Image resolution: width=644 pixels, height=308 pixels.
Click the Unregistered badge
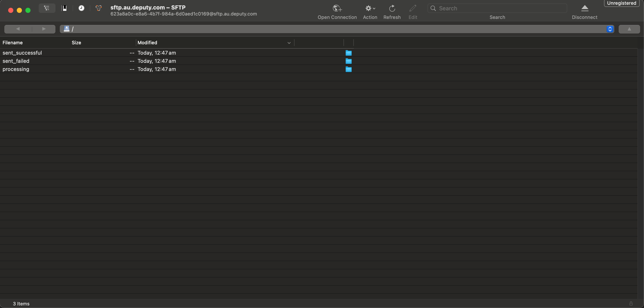pos(621,3)
